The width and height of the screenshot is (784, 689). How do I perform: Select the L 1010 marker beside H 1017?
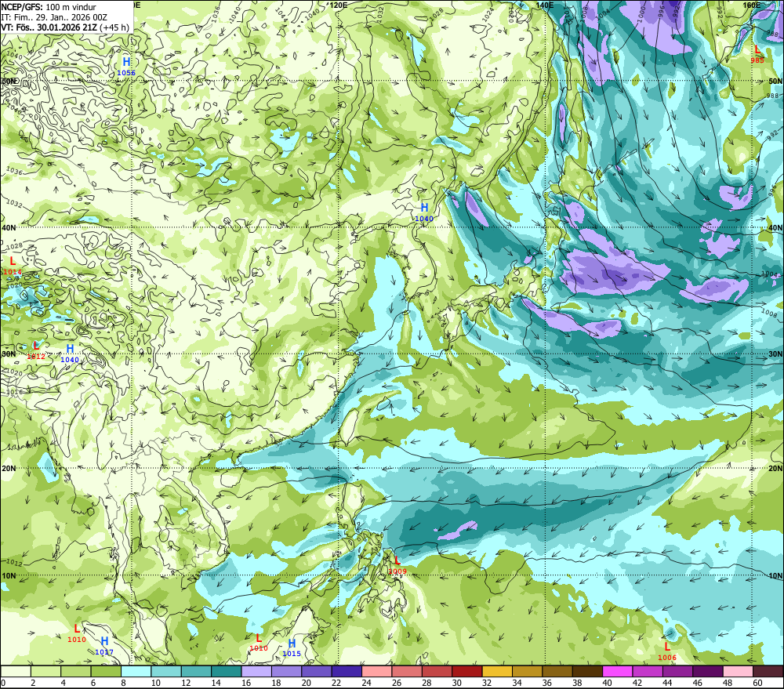pyautogui.click(x=77, y=633)
